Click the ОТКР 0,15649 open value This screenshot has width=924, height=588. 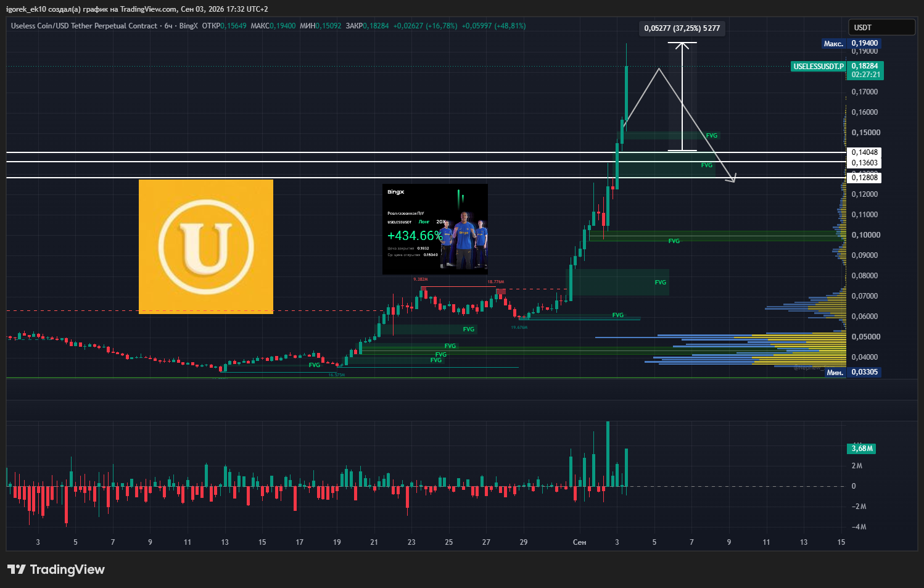pos(225,26)
